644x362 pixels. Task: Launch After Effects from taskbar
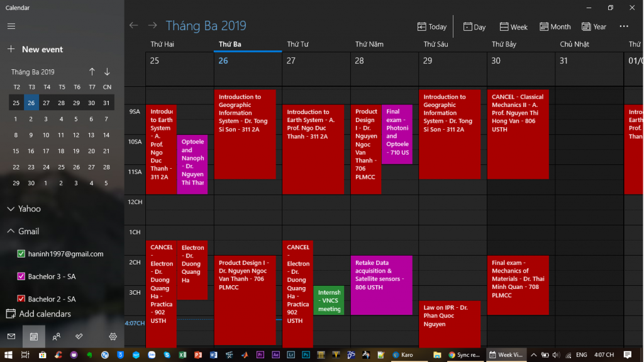coord(275,354)
